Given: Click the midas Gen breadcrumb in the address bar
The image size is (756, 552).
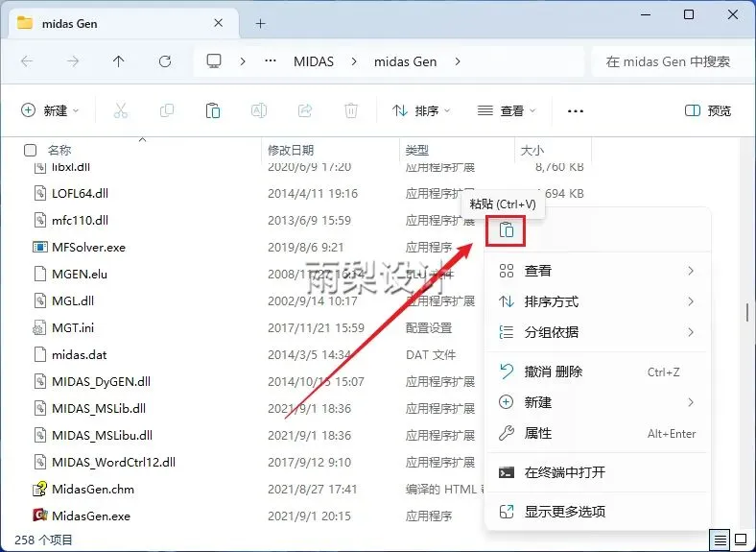Looking at the screenshot, I should (405, 61).
